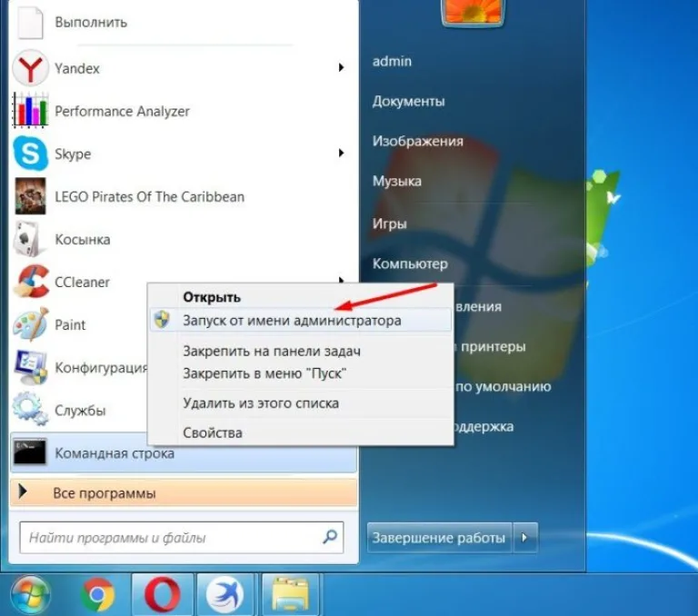The width and height of the screenshot is (698, 616).
Task: Click the Найти программы и файлы search box
Action: coord(182,538)
